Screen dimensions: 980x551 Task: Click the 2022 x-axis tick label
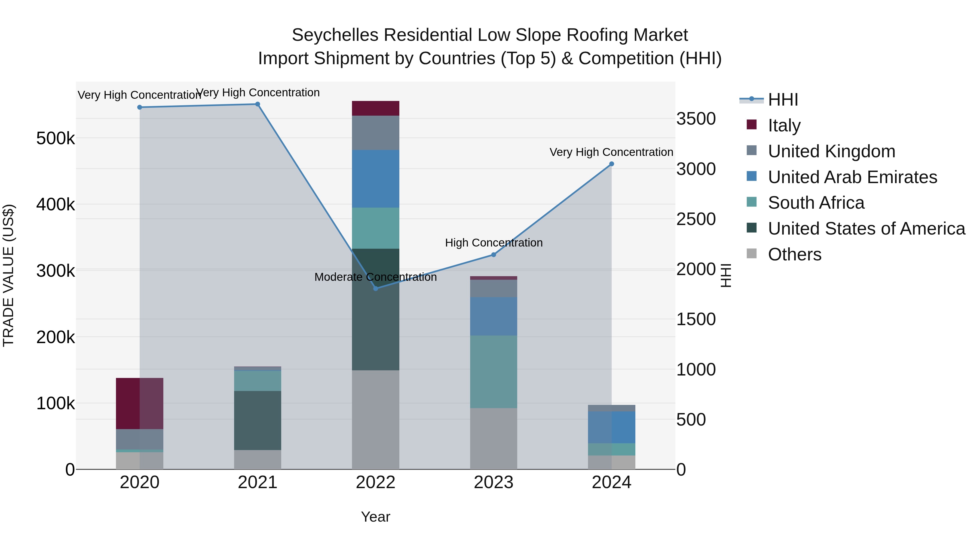(x=375, y=482)
